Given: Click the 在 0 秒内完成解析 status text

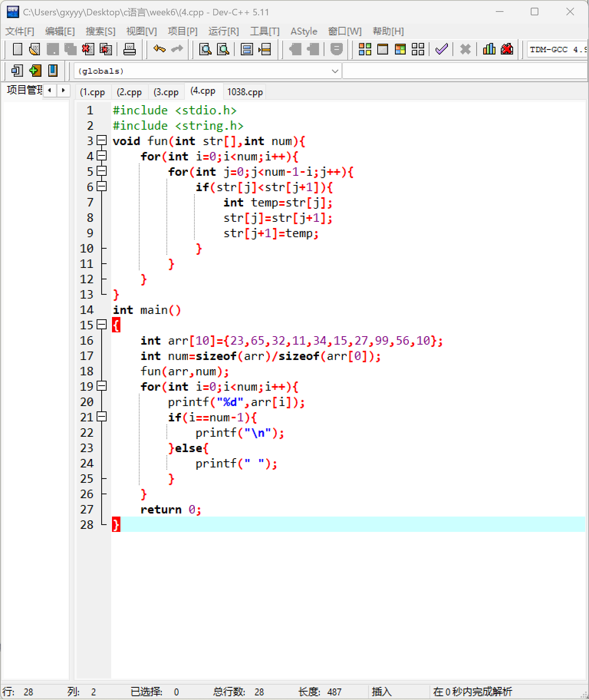Looking at the screenshot, I should coord(472,692).
